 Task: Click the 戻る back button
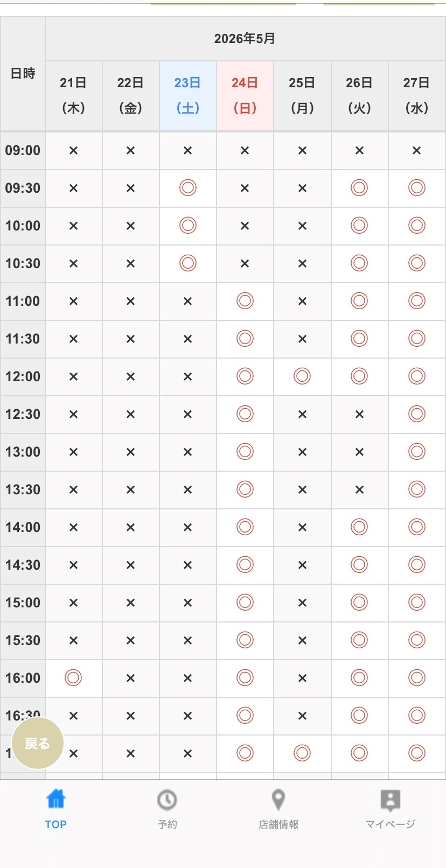point(38,744)
